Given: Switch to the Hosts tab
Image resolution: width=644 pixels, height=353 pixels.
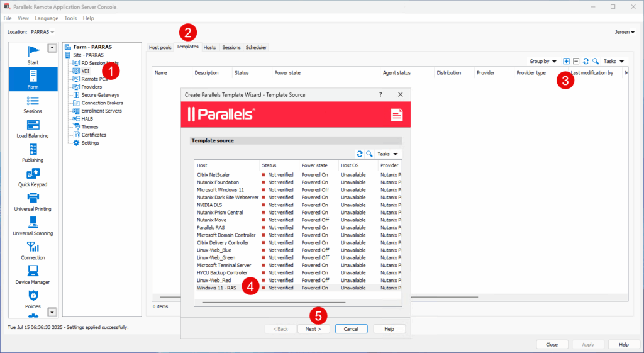Looking at the screenshot, I should (x=209, y=47).
